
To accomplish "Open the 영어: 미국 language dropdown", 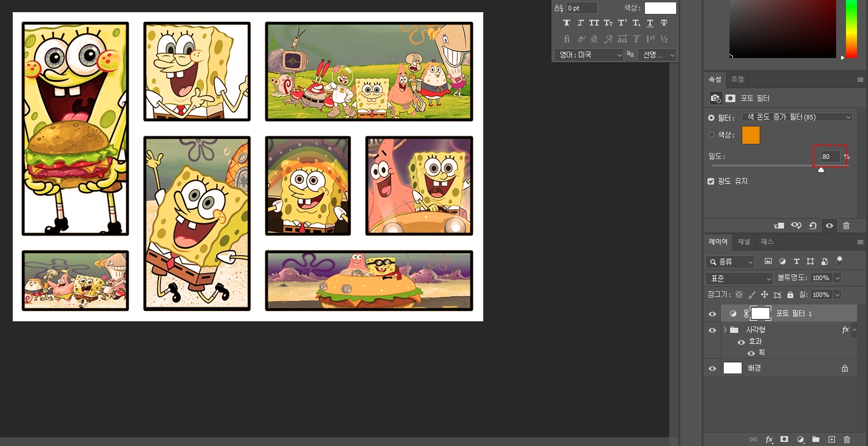I will click(x=588, y=55).
